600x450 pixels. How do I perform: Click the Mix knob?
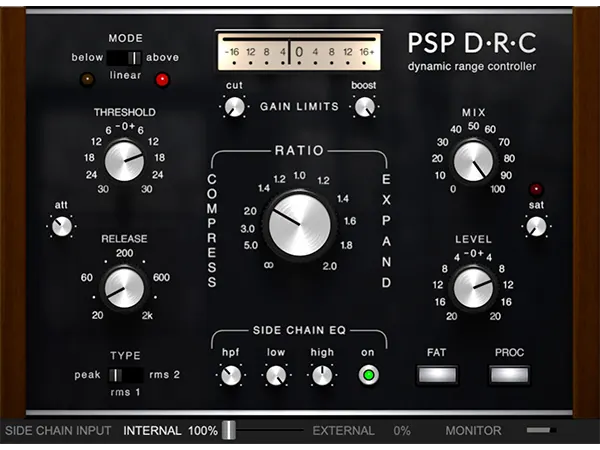[473, 161]
